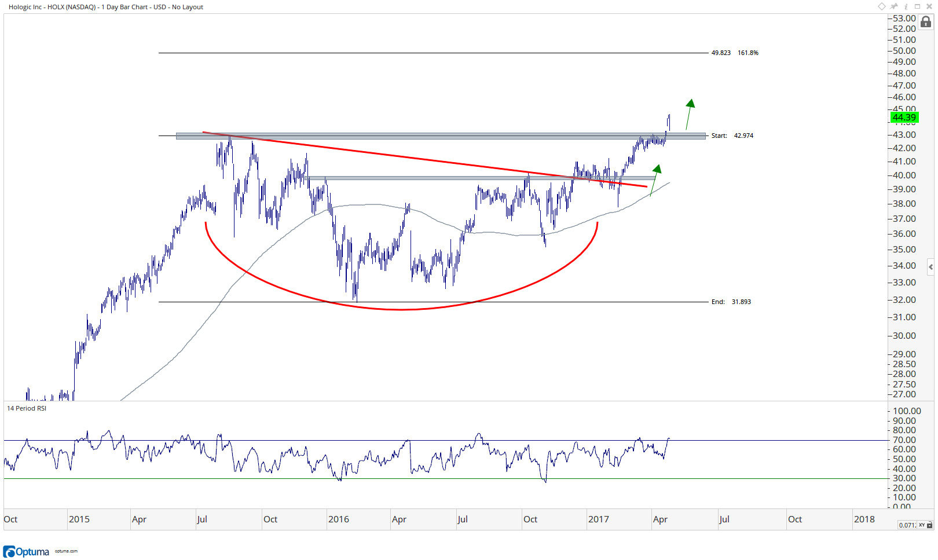
Task: Click the 14 Period RSI label
Action: pos(27,408)
